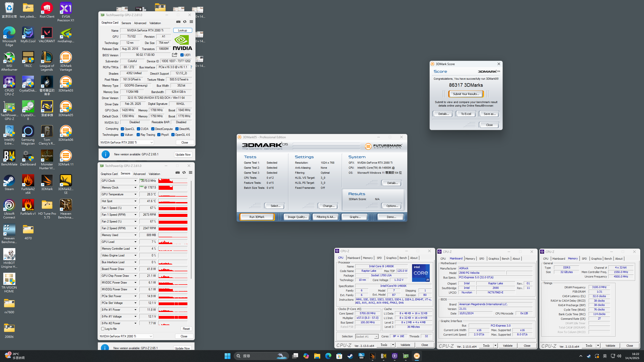Open the 2080ti desktop folder
Screen dimensions: 644x362
click(9, 330)
